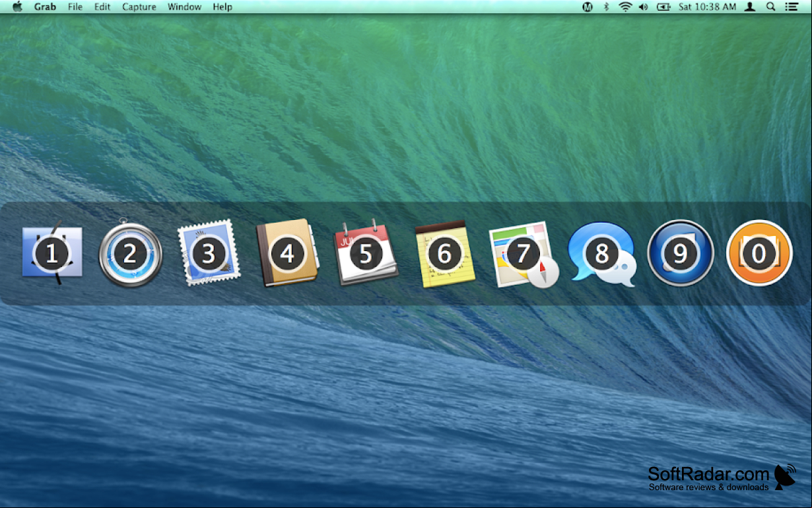Open Safari compass icon labeled 2

[x=130, y=254]
